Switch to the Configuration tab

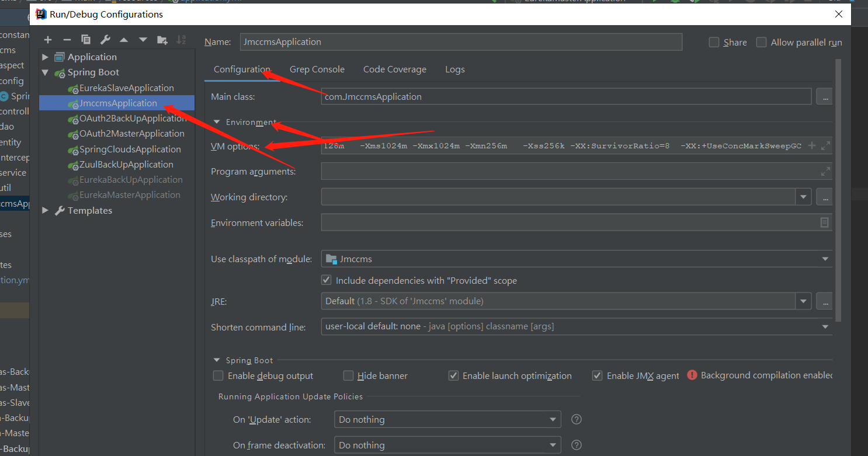(242, 69)
